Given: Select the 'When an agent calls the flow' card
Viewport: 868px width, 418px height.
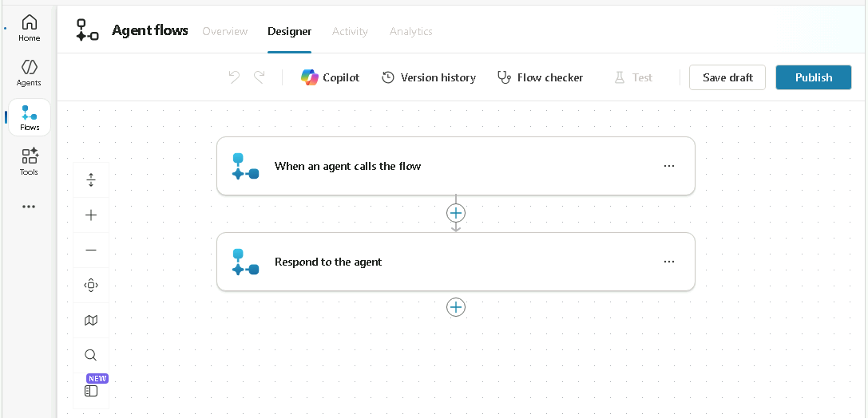Looking at the screenshot, I should [456, 166].
